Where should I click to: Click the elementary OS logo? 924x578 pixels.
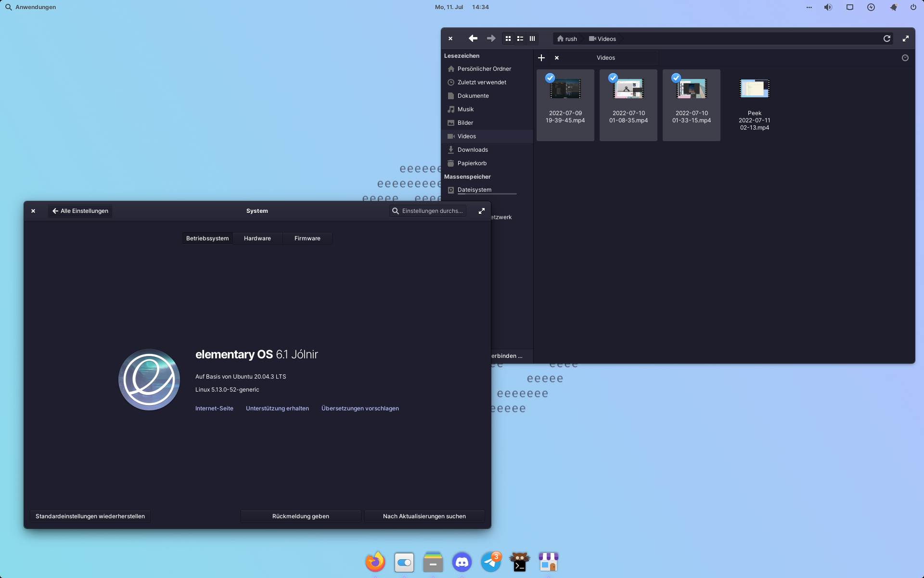point(149,380)
